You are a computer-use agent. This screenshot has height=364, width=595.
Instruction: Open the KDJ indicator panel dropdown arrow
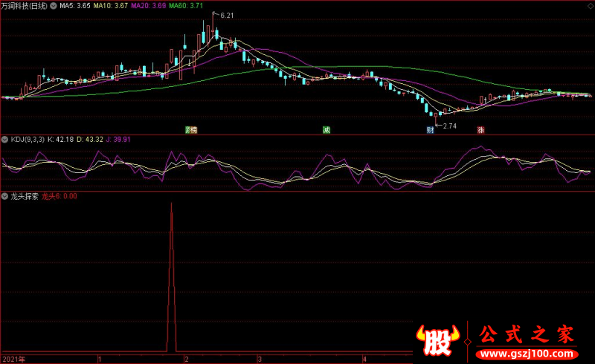coord(4,140)
